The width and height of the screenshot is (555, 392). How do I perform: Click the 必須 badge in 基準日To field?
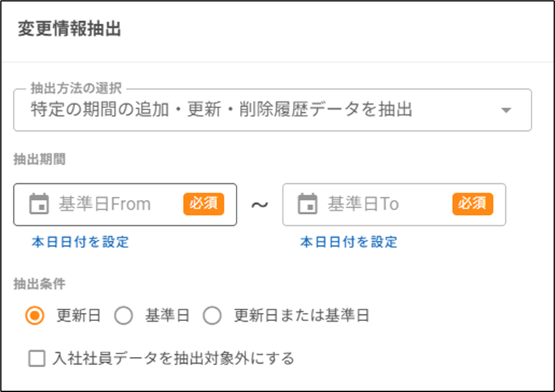point(473,204)
